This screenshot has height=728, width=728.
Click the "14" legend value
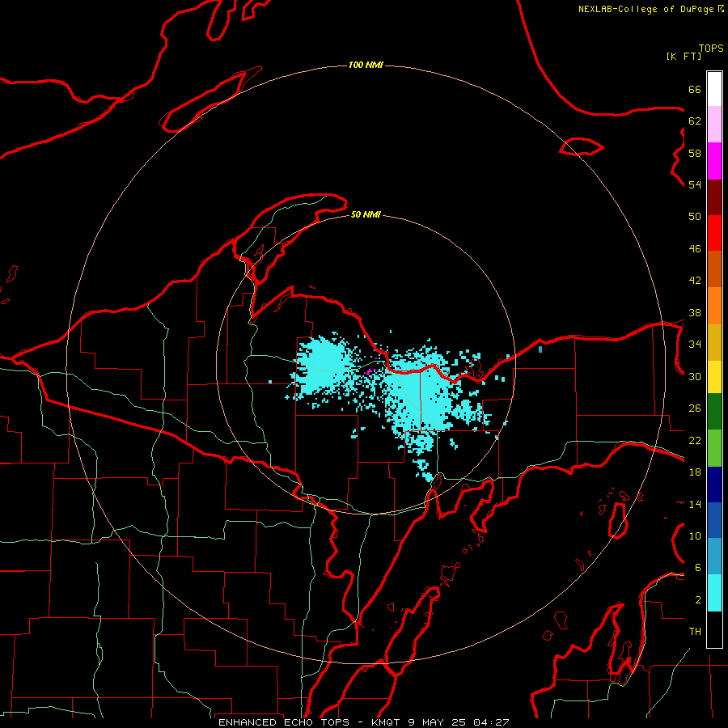click(x=695, y=504)
